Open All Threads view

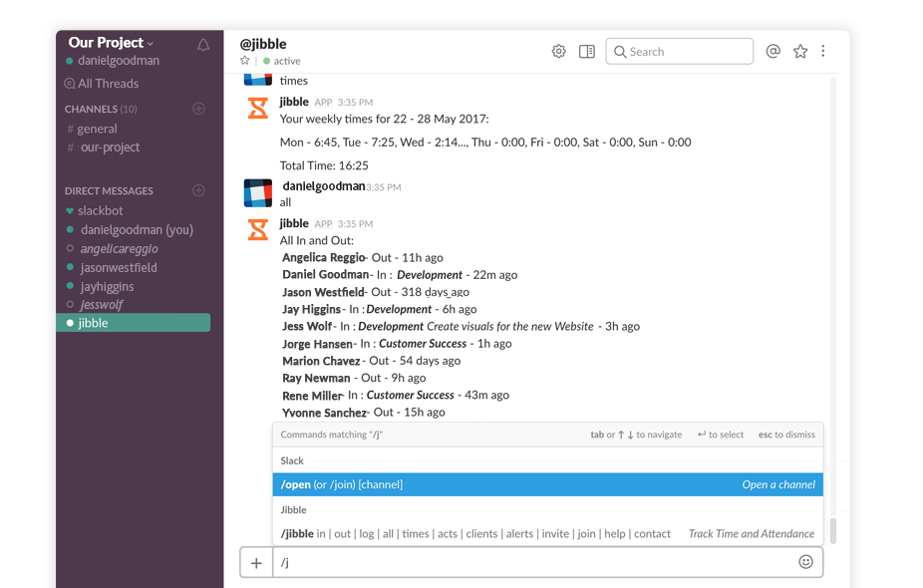(x=108, y=84)
